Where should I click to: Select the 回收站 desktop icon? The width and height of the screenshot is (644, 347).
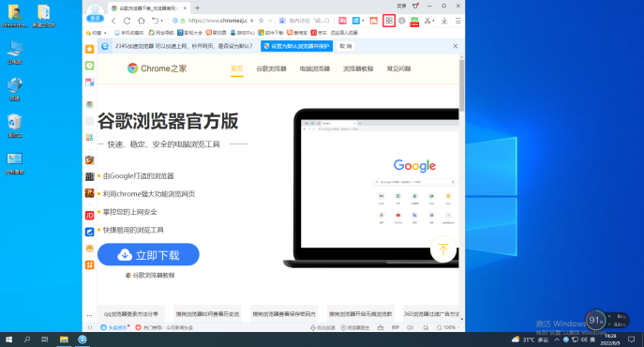14,126
